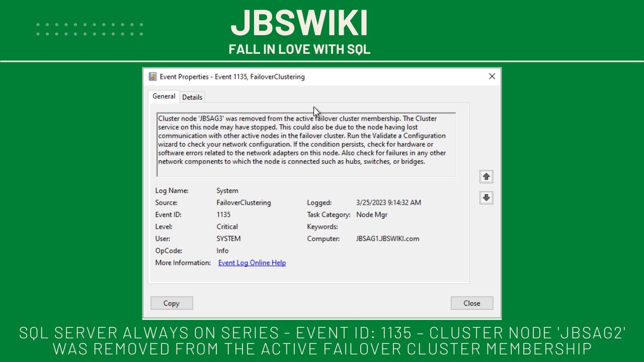This screenshot has width=644, height=362.
Task: Open the Event Log Online Help link
Action: [252, 262]
